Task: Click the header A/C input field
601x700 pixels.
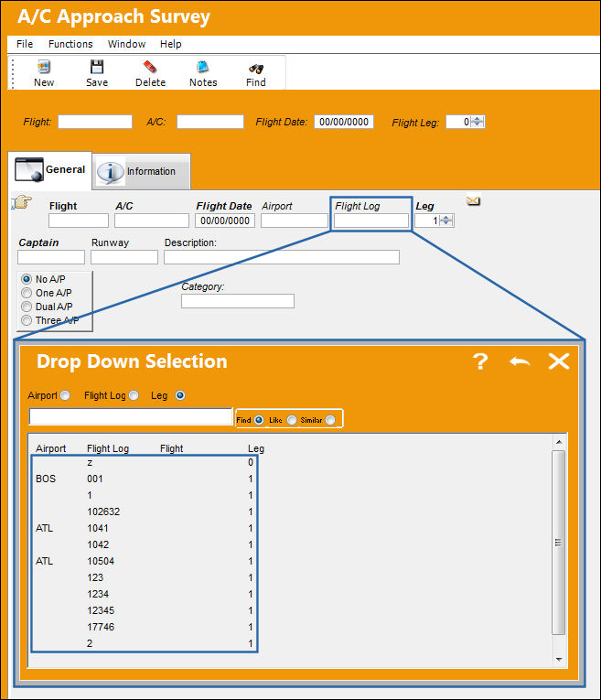Action: [x=210, y=122]
